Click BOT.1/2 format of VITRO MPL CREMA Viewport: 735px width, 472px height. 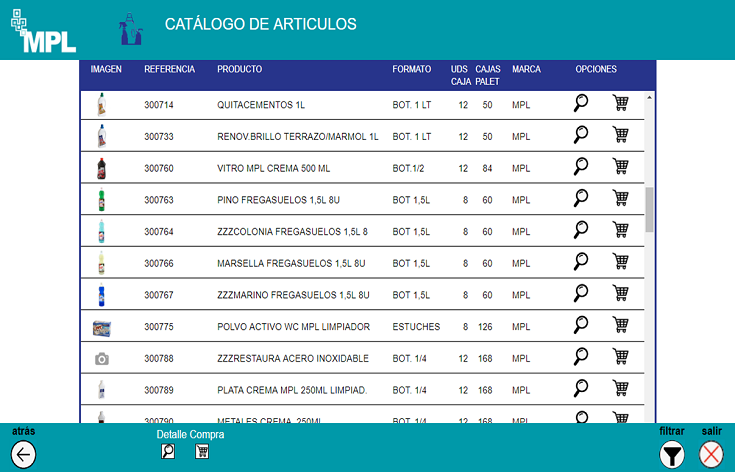point(408,168)
